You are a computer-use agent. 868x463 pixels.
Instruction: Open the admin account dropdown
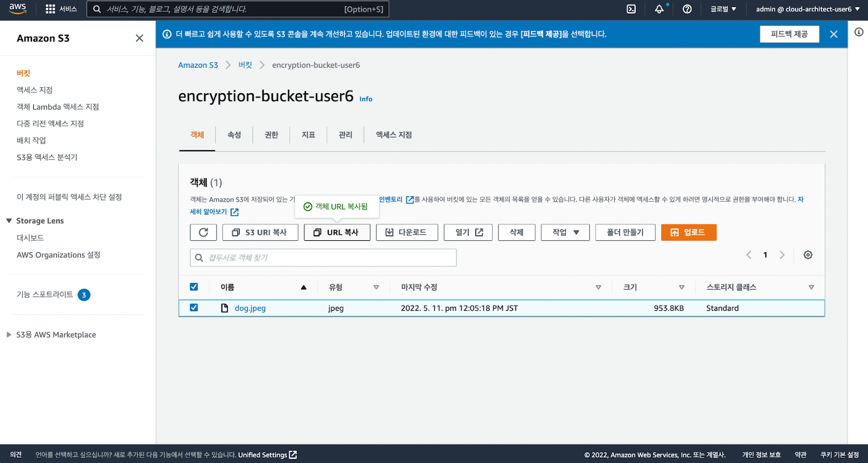[808, 9]
